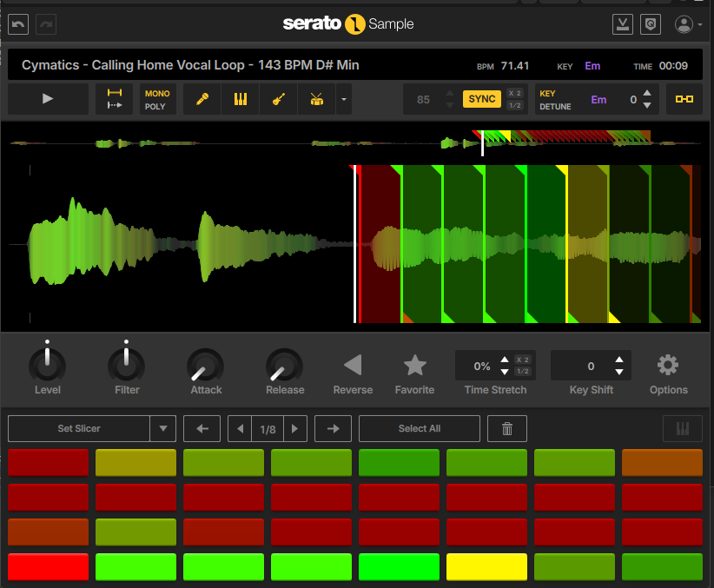Click the white playhead in overview waveform
This screenshot has width=714, height=588.
click(x=483, y=143)
